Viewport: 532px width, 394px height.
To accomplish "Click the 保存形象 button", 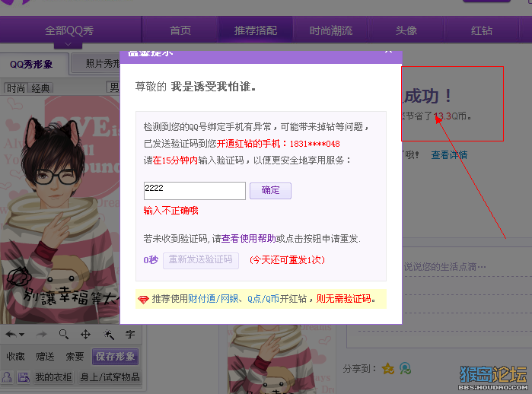I will click(116, 357).
